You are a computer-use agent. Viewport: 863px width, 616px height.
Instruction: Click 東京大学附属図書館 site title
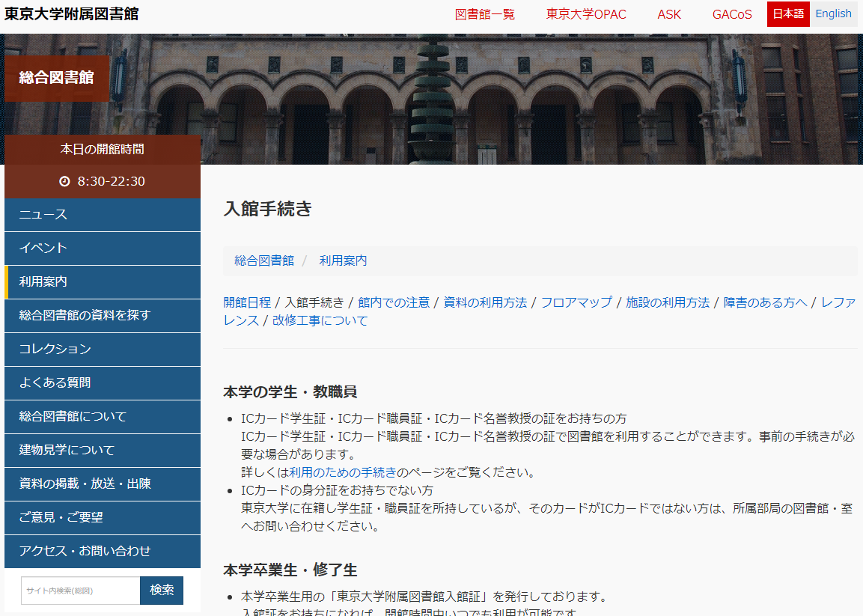pyautogui.click(x=72, y=14)
